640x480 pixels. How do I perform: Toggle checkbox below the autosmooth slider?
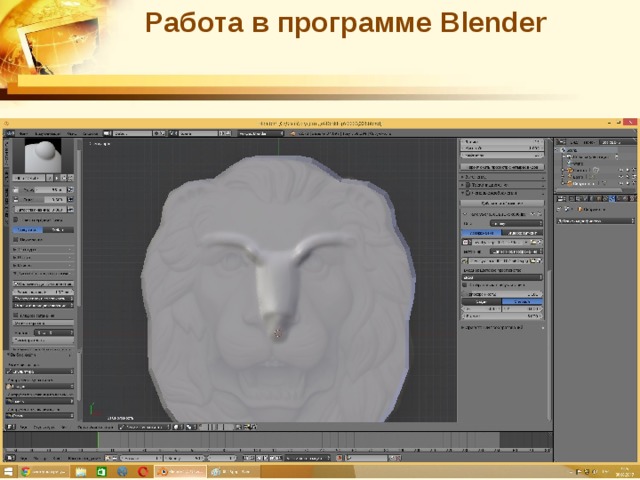(16, 220)
